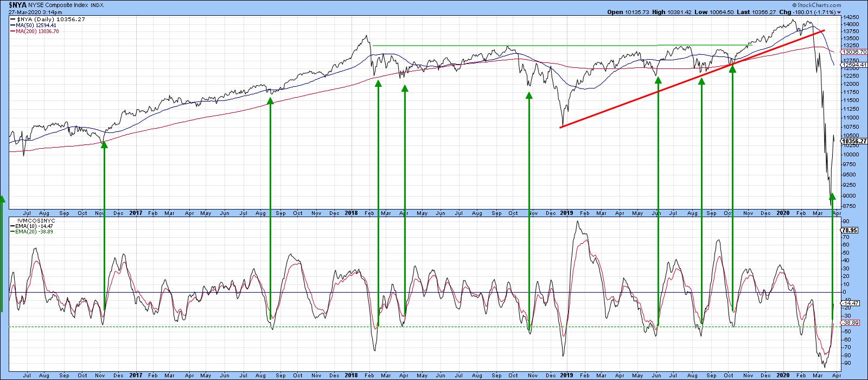Click the green arrowhead at August 2017
The width and height of the screenshot is (868, 380).
[x=270, y=100]
